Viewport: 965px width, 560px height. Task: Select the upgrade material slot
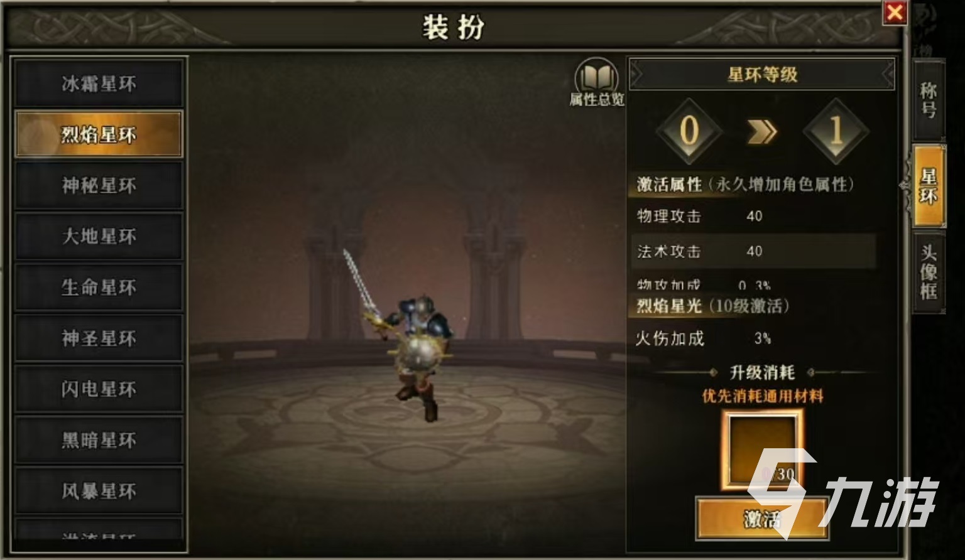coord(762,450)
